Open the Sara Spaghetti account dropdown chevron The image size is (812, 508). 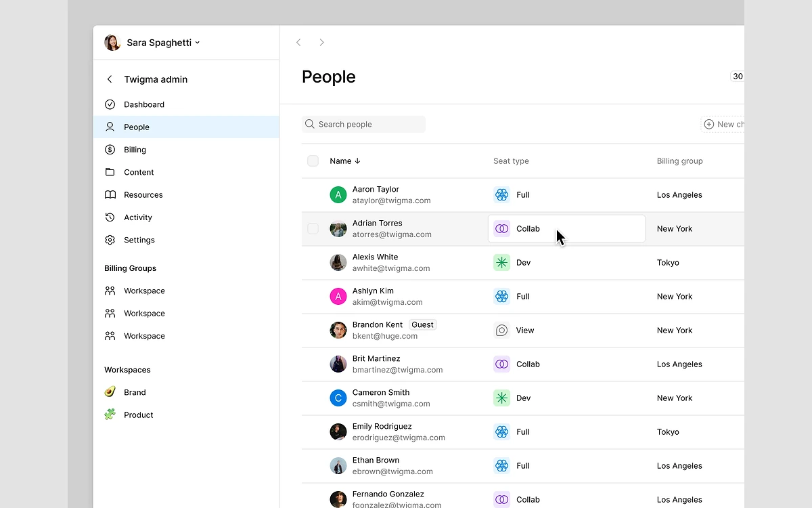198,43
